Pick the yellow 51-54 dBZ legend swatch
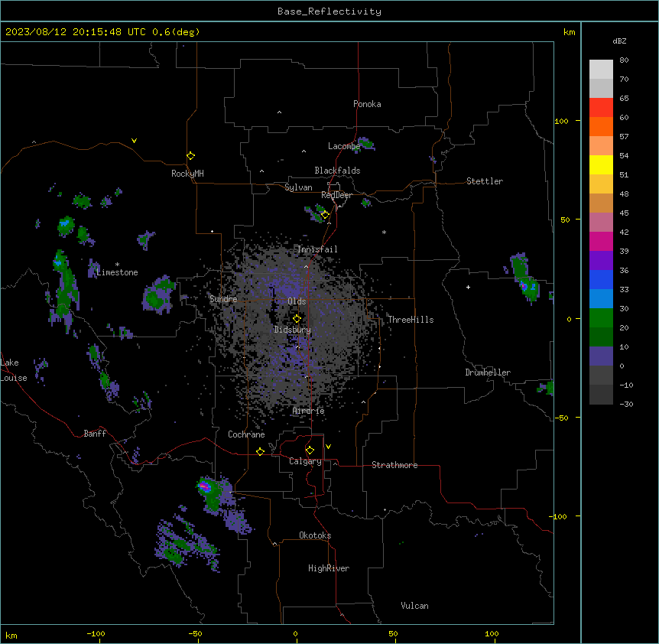This screenshot has width=659, height=644. pyautogui.click(x=601, y=164)
